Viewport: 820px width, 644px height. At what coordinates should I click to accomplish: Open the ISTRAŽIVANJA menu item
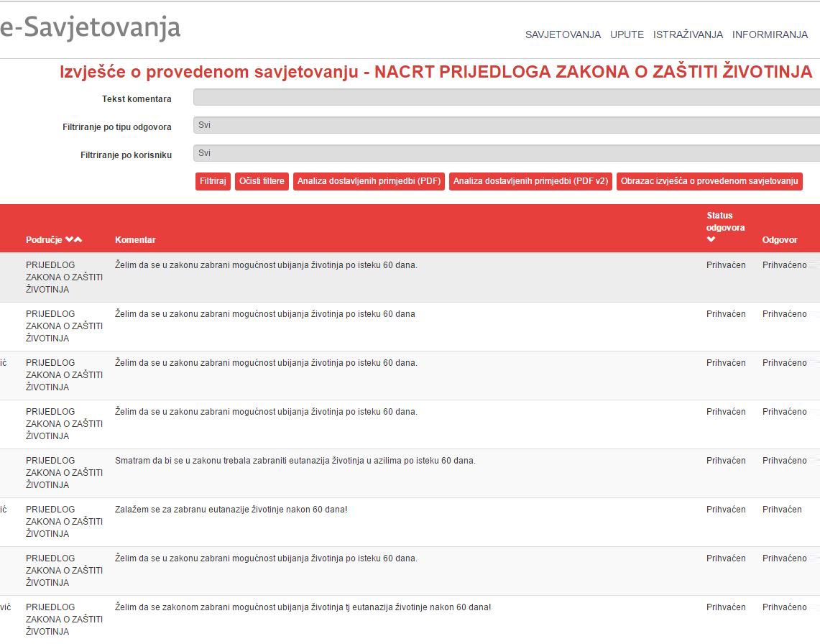(688, 34)
